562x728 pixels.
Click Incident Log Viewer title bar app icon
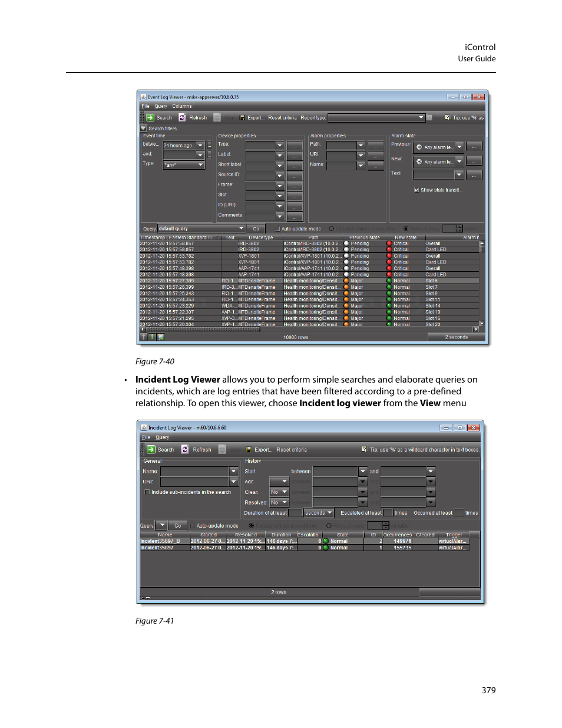(x=144, y=427)
